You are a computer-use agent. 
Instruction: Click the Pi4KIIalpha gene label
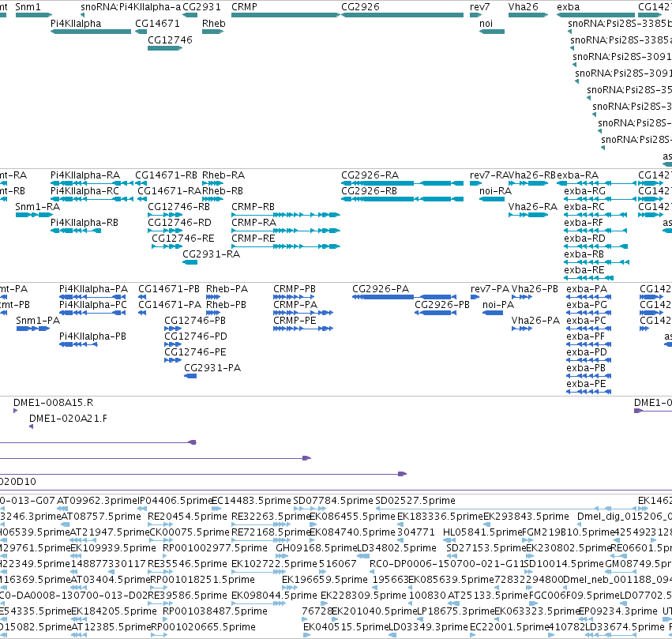(76, 23)
